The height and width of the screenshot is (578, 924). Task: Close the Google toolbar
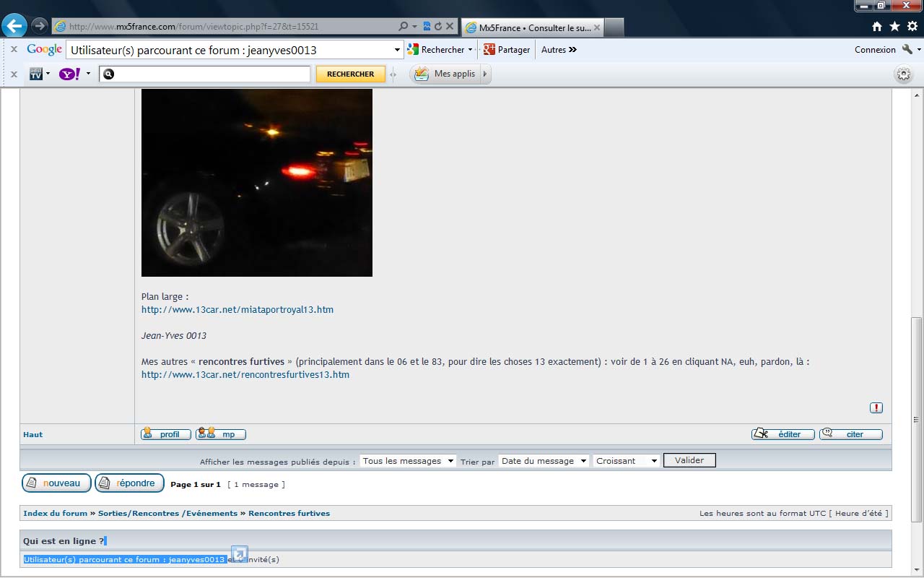pyautogui.click(x=14, y=50)
